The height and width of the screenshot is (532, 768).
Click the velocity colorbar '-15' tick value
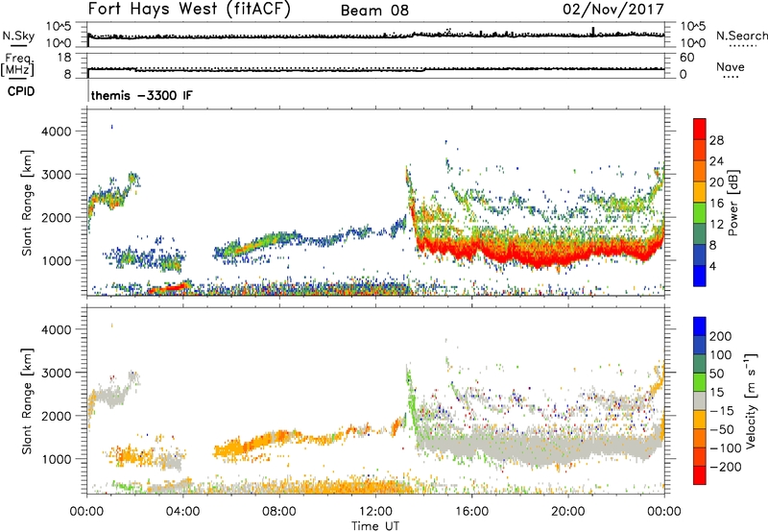tap(721, 411)
